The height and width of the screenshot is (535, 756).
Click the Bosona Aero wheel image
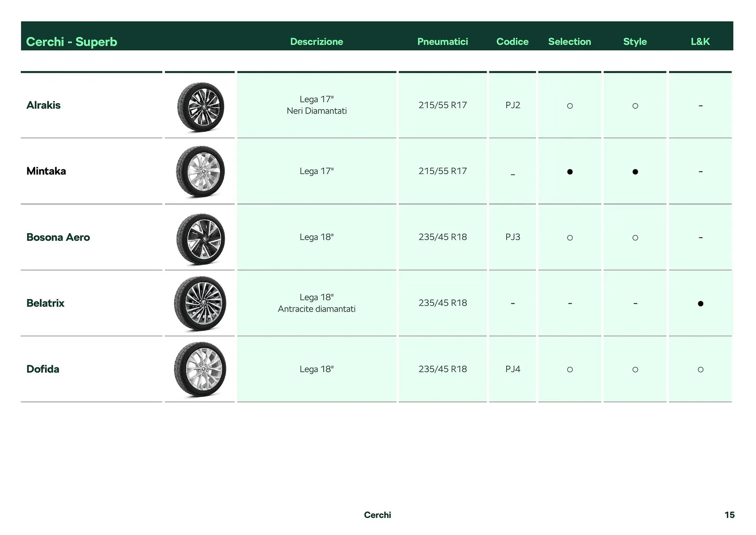point(200,239)
